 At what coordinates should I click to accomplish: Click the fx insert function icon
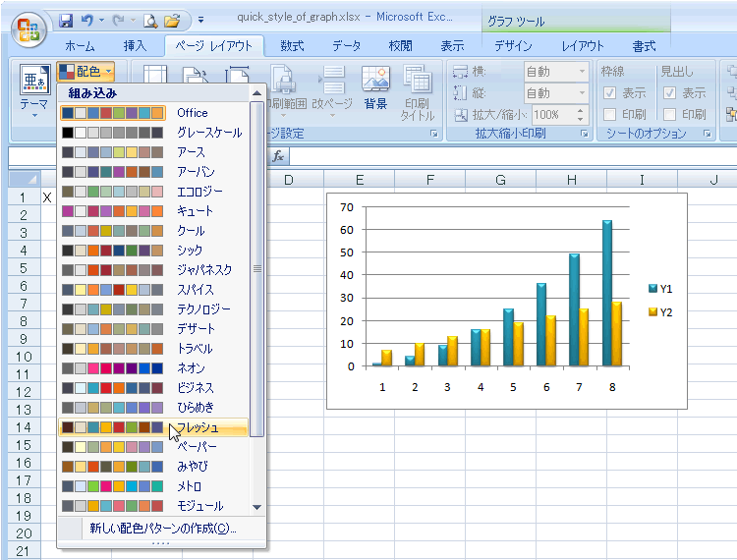[x=278, y=156]
